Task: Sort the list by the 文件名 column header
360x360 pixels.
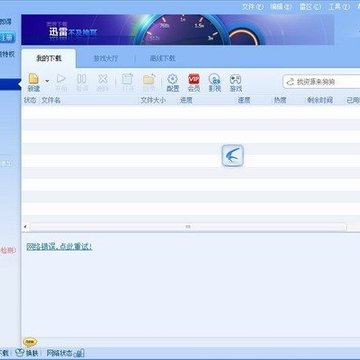Action: pyautogui.click(x=51, y=100)
